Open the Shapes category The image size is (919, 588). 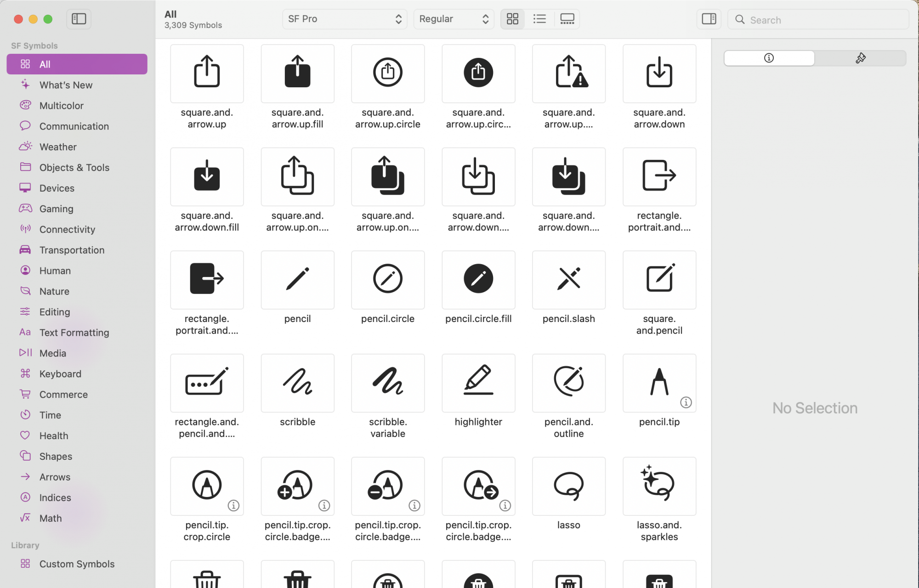[x=77, y=456]
